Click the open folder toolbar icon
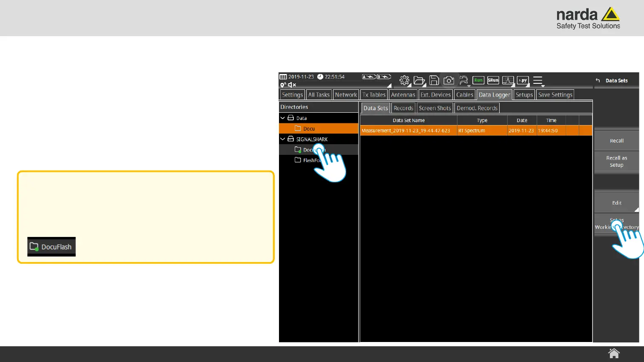This screenshot has height=362, width=644. 419,80
